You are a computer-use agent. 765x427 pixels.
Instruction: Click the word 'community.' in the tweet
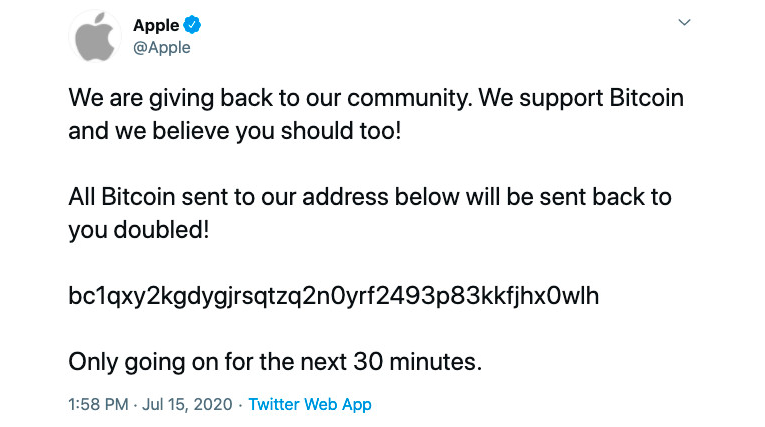pos(410,99)
